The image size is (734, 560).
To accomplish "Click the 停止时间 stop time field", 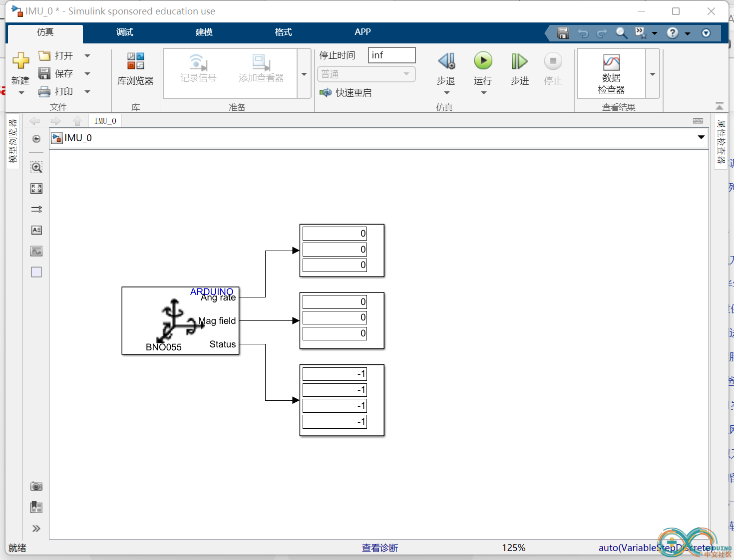I will (x=391, y=55).
